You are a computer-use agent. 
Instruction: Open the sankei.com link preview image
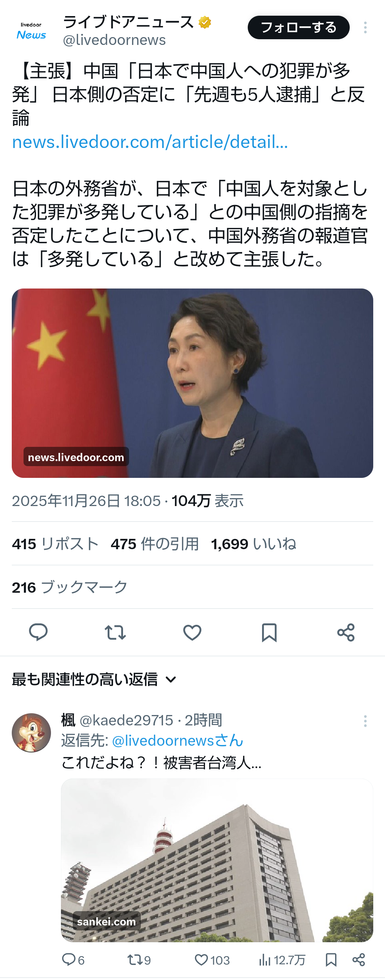click(217, 860)
